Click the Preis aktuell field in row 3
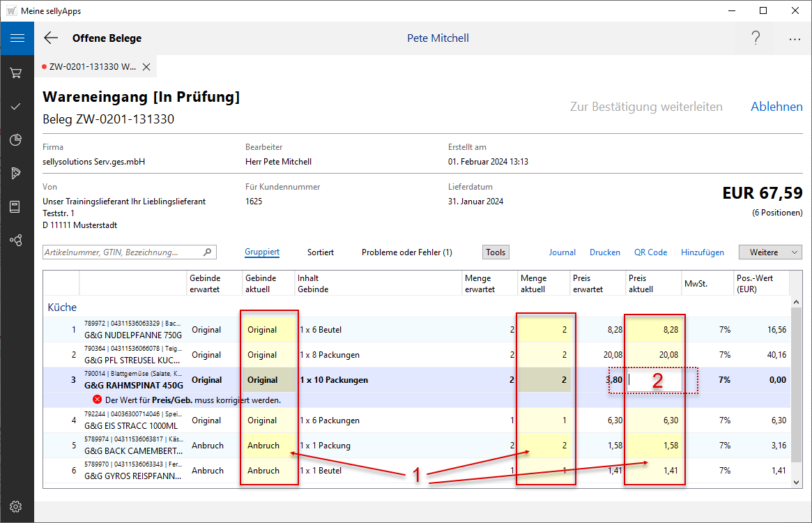The height and width of the screenshot is (523, 812). pos(653,380)
